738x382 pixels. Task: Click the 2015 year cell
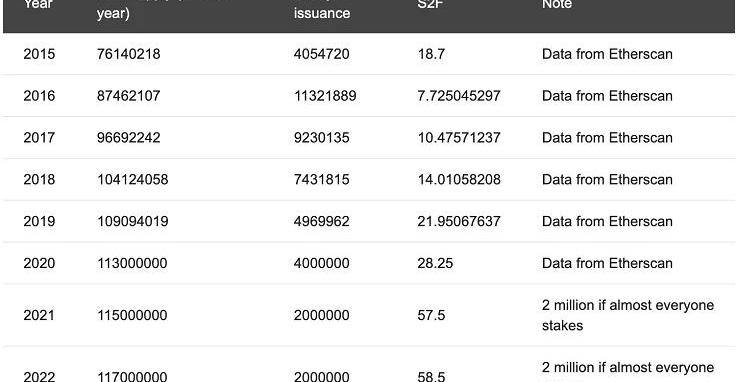(x=39, y=54)
